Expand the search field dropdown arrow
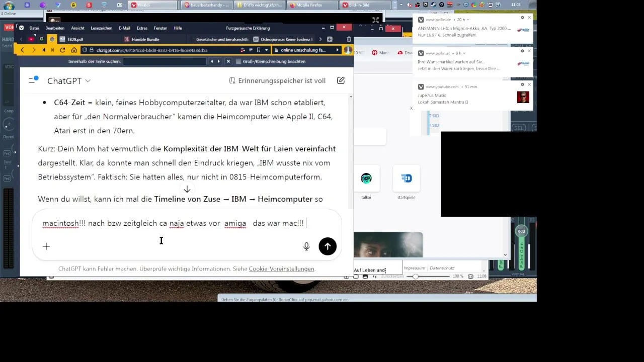The height and width of the screenshot is (362, 644). click(338, 50)
